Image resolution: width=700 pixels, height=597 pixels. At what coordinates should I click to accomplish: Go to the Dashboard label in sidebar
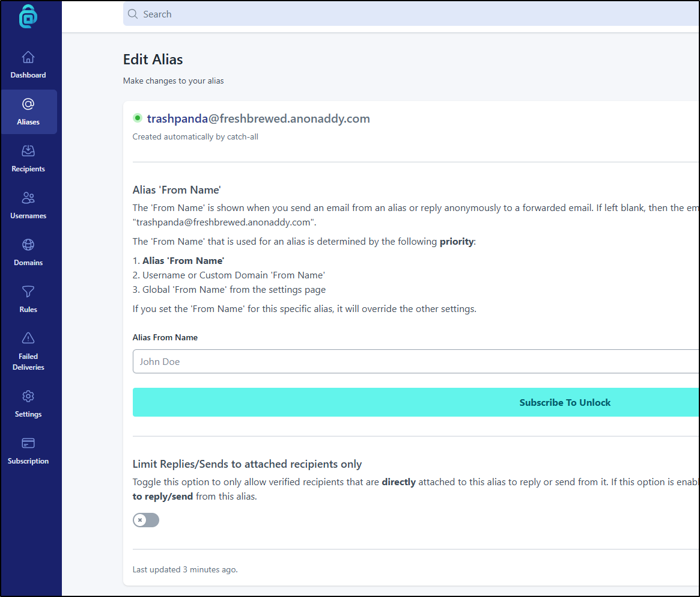pos(28,75)
